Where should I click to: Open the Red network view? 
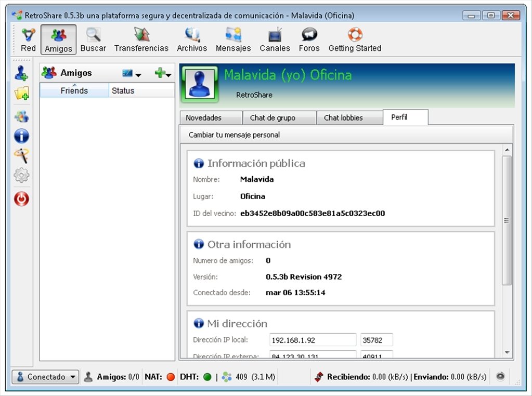[28, 40]
